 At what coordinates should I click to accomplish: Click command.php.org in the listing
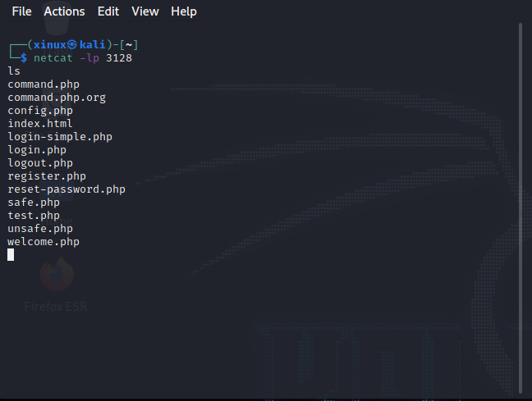point(57,98)
